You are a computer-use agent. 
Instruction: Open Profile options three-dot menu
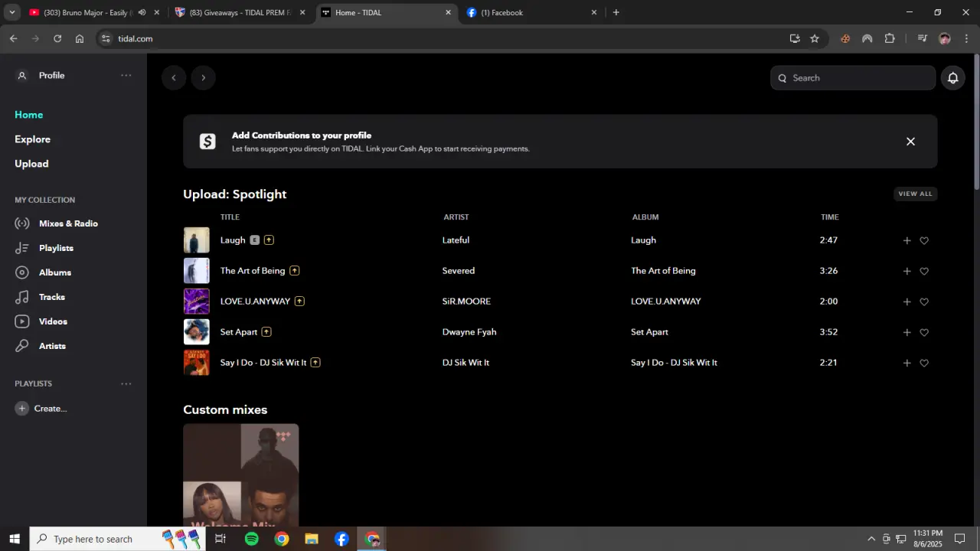(126, 75)
